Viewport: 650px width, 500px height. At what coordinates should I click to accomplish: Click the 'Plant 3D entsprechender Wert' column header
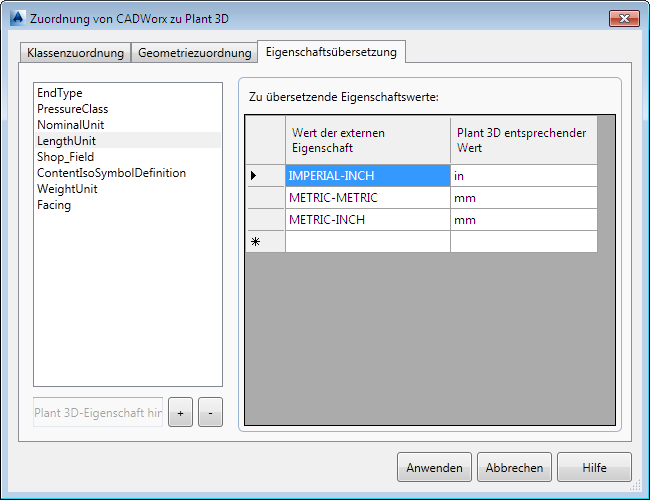(524, 140)
